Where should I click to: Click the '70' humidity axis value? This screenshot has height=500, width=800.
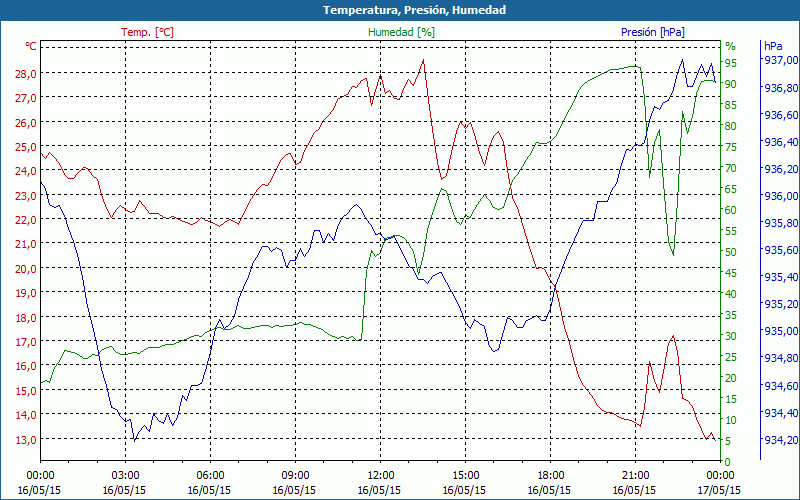point(731,168)
